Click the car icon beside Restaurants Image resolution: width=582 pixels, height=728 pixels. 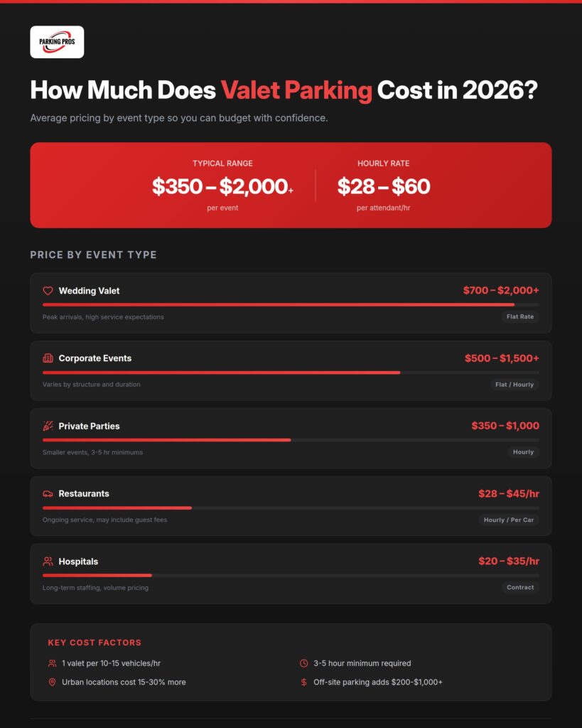click(x=48, y=493)
